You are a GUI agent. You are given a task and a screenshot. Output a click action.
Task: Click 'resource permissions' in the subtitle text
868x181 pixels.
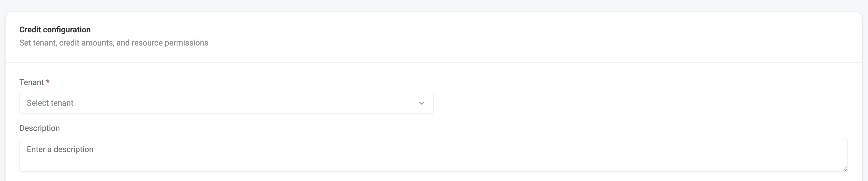(x=170, y=43)
